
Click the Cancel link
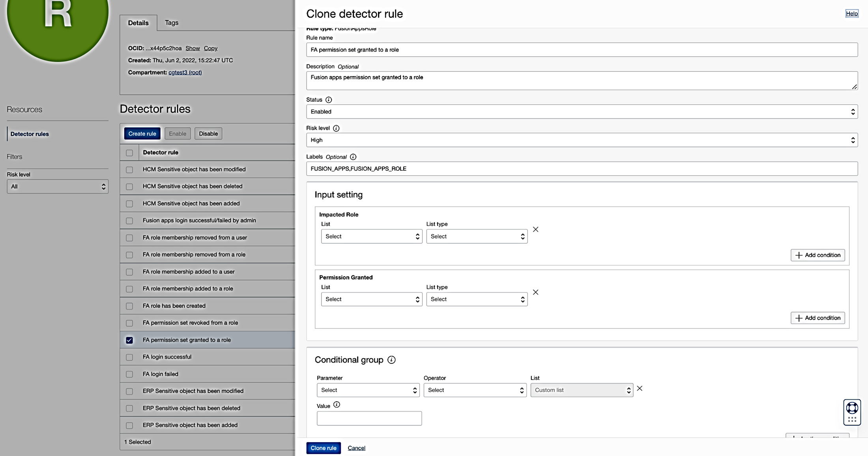tap(356, 448)
